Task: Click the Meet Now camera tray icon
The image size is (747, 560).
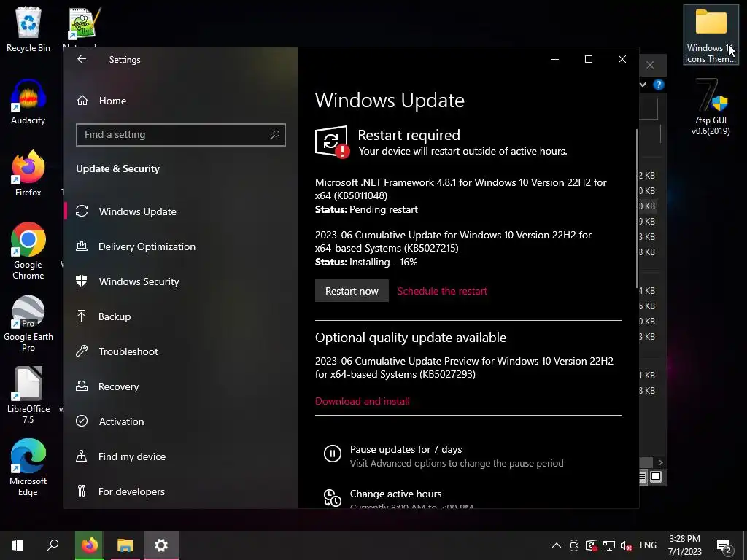Action: tap(575, 545)
